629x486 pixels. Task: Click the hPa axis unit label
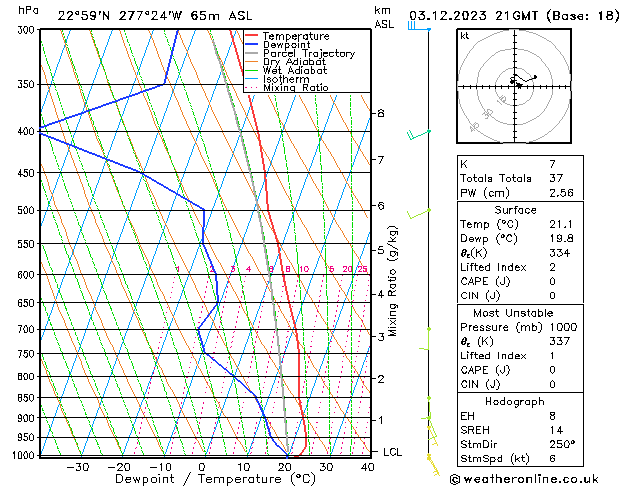click(x=28, y=11)
